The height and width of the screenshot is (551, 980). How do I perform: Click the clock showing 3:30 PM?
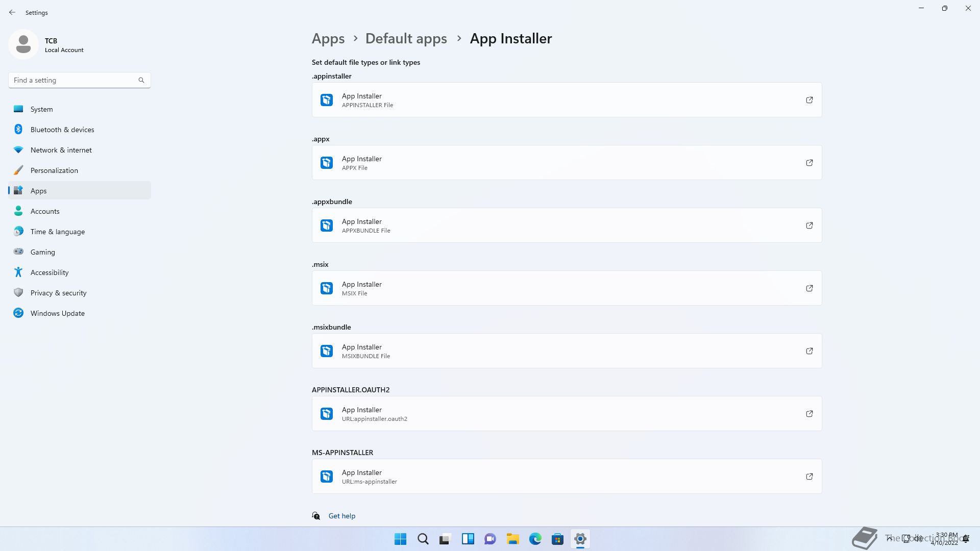pyautogui.click(x=946, y=535)
